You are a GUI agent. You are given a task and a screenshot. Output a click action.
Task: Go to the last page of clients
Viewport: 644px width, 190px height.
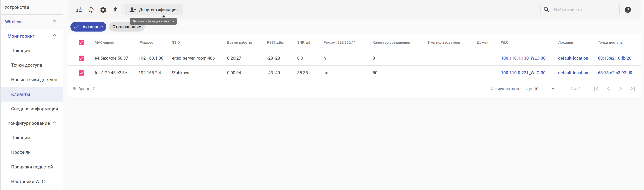pos(632,89)
